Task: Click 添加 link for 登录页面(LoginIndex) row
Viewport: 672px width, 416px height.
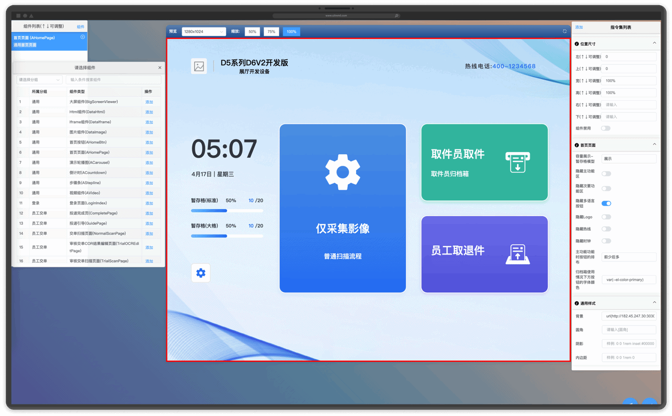Action: click(x=149, y=201)
